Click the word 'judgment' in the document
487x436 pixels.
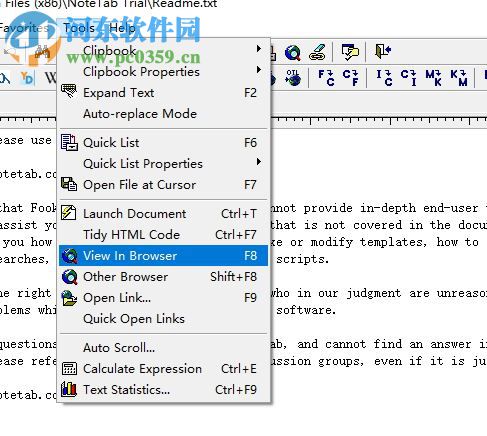374,293
